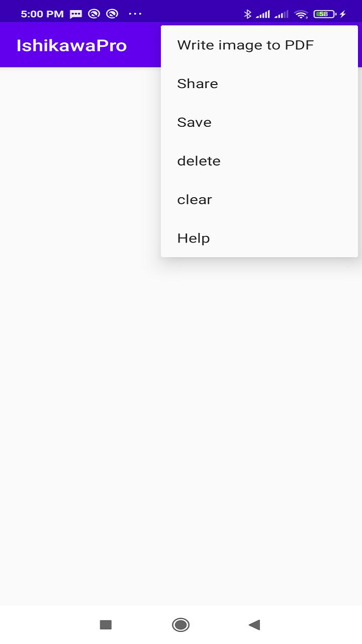The height and width of the screenshot is (644, 362).
Task: Tap the battery level indicator
Action: click(325, 14)
